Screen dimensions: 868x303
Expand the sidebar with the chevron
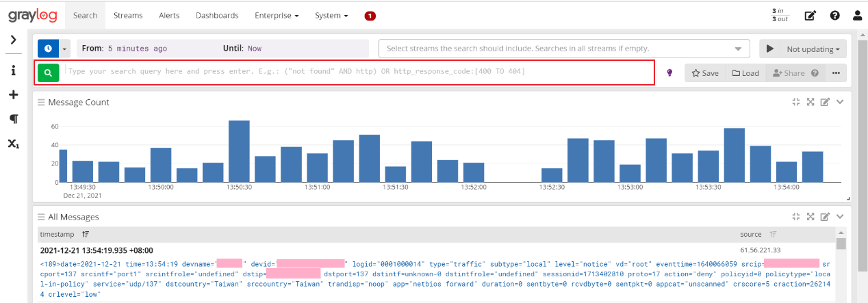click(x=13, y=40)
